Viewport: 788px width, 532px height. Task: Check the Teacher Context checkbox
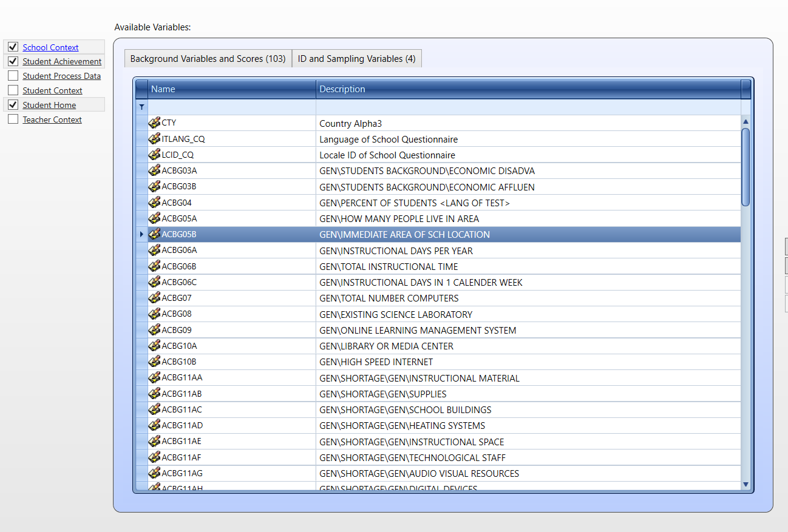pos(13,120)
